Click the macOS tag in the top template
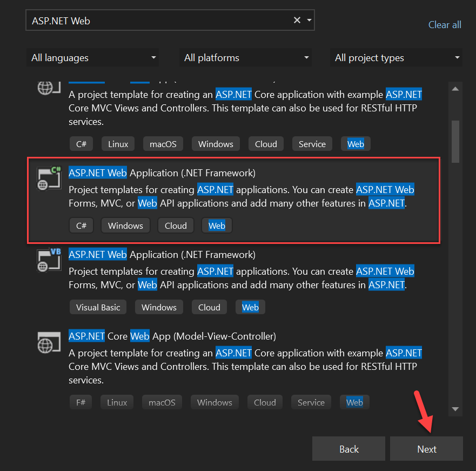Screen dimensions: 476x471 (163, 144)
